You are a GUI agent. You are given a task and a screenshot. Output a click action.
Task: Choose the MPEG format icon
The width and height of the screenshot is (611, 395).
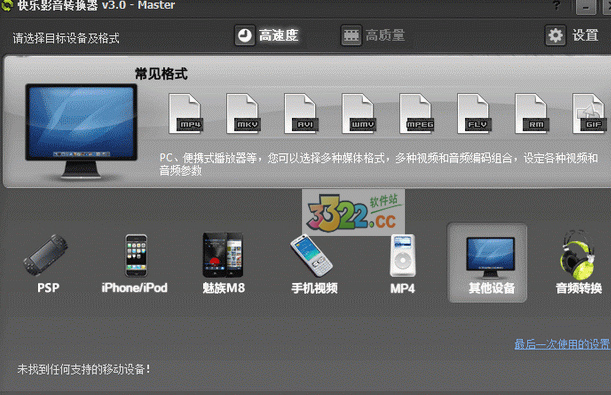[x=416, y=114]
